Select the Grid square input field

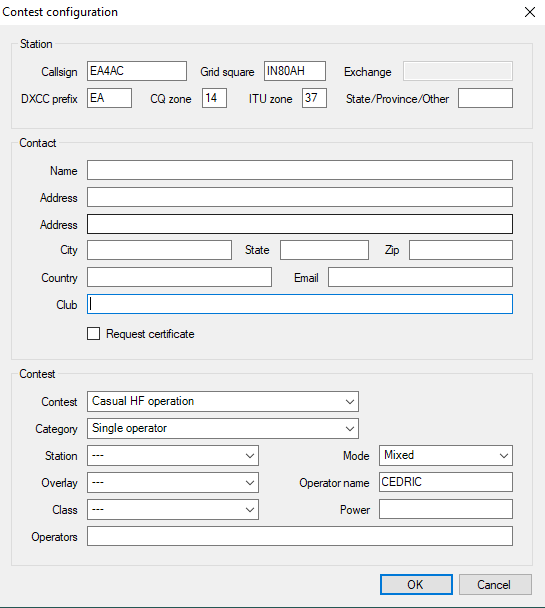295,71
